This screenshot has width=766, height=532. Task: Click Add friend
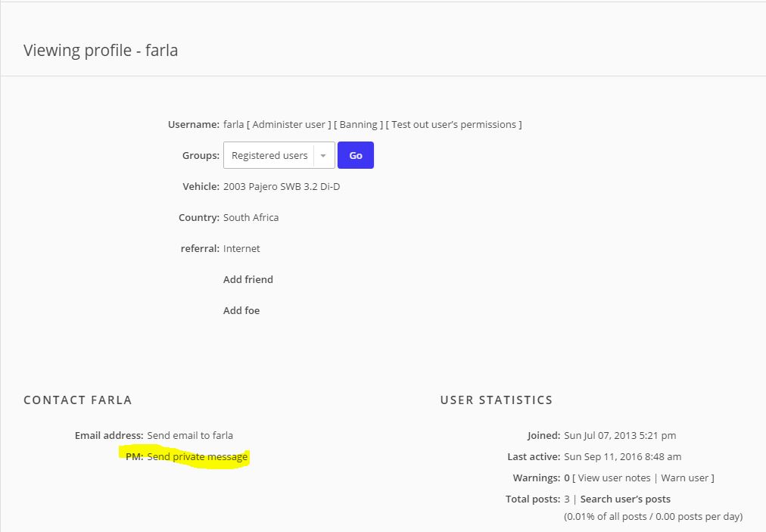coord(248,279)
